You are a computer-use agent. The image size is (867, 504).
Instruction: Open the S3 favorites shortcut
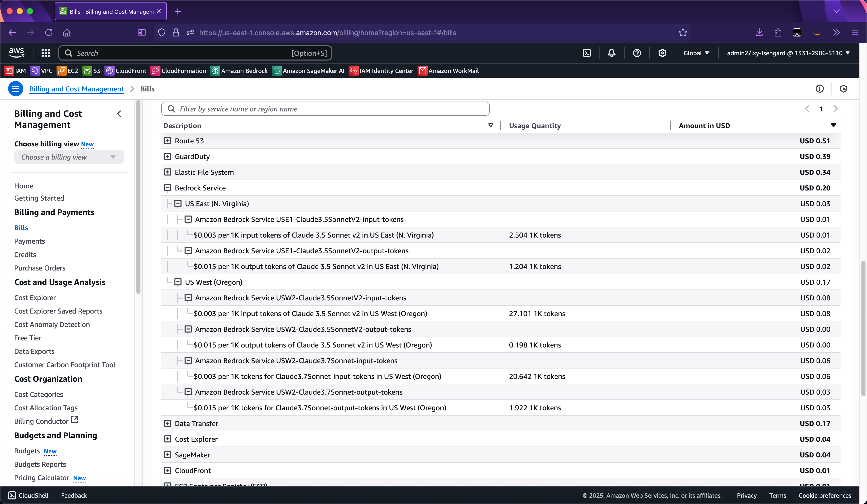point(92,71)
